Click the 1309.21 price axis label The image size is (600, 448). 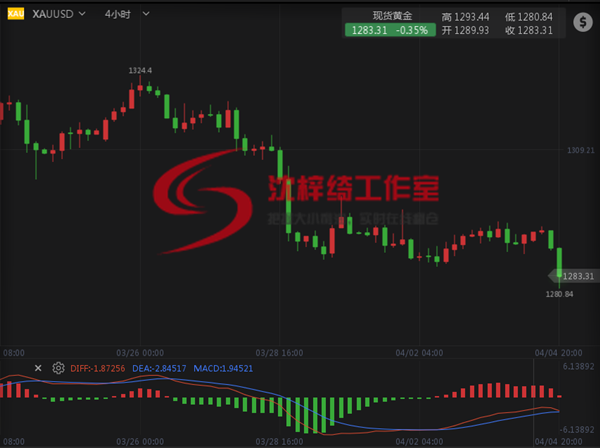tap(580, 150)
